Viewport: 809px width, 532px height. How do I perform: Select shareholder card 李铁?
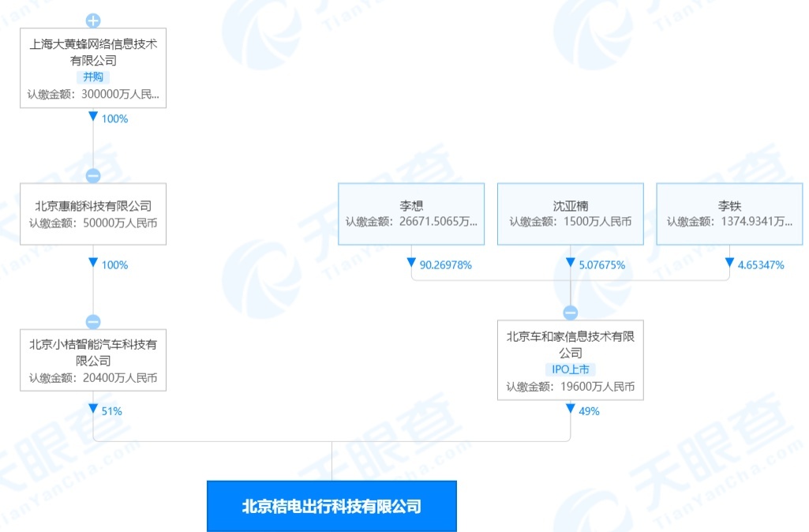[x=729, y=214]
